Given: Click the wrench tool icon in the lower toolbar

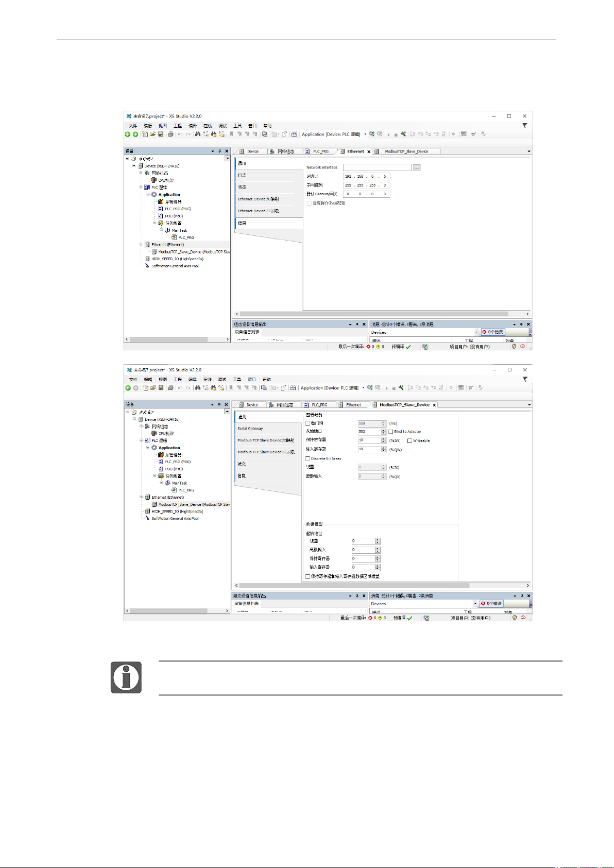Looking at the screenshot, I should coord(401,387).
